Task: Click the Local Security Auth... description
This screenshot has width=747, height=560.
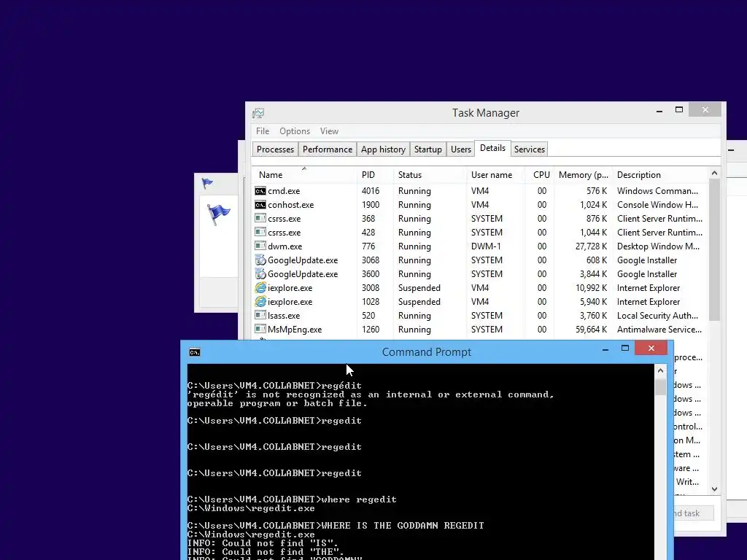Action: tap(657, 315)
